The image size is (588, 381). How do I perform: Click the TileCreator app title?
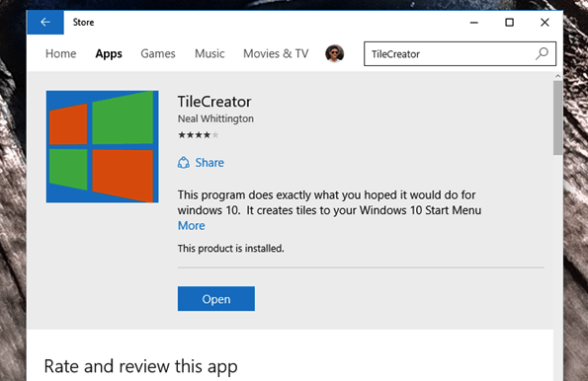tap(214, 102)
